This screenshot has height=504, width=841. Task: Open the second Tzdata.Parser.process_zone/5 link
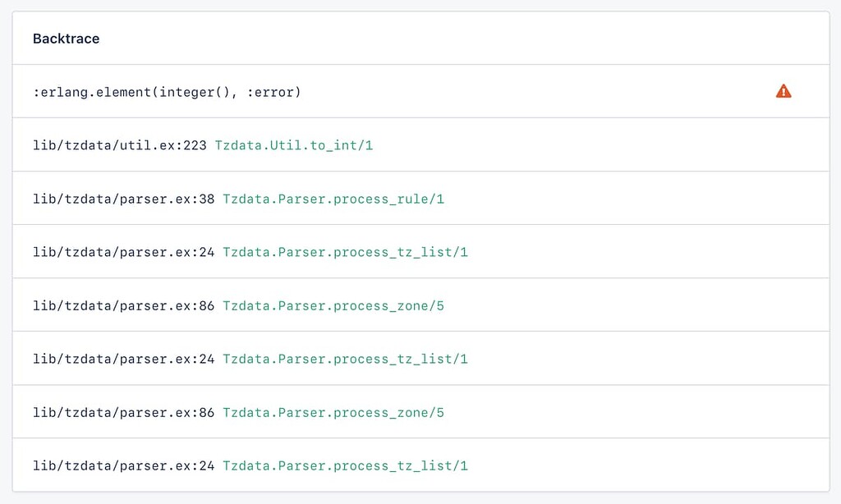point(333,412)
